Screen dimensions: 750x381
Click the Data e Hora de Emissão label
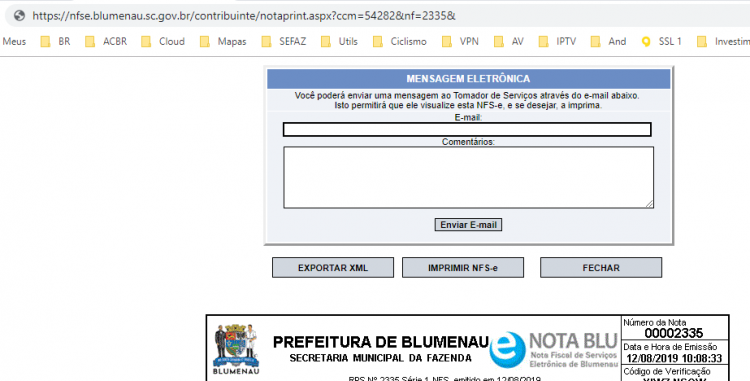click(x=670, y=347)
